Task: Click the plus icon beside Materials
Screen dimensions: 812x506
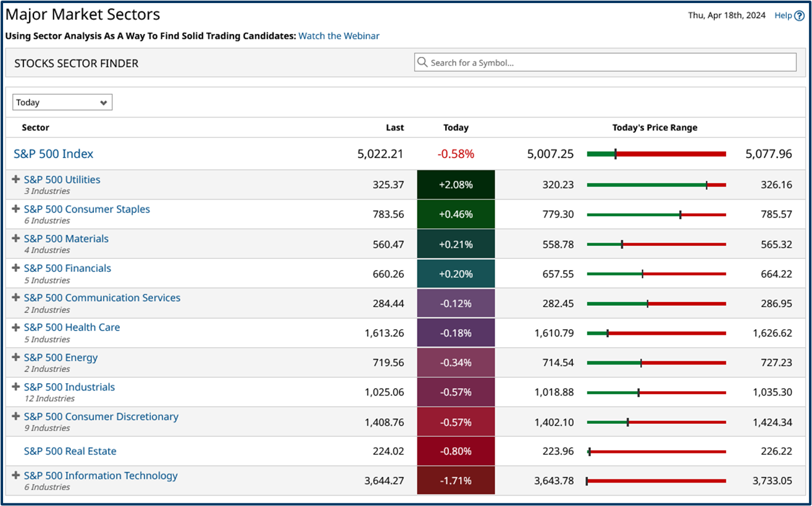Action: (15, 238)
